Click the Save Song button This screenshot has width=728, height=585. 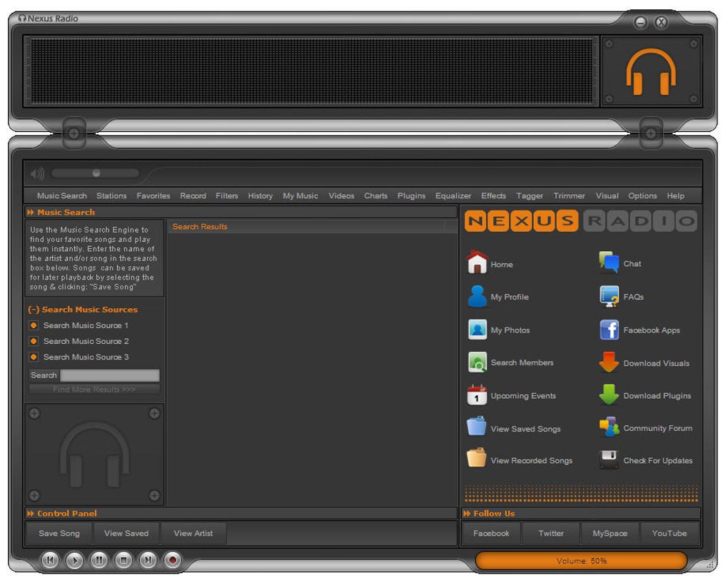59,533
